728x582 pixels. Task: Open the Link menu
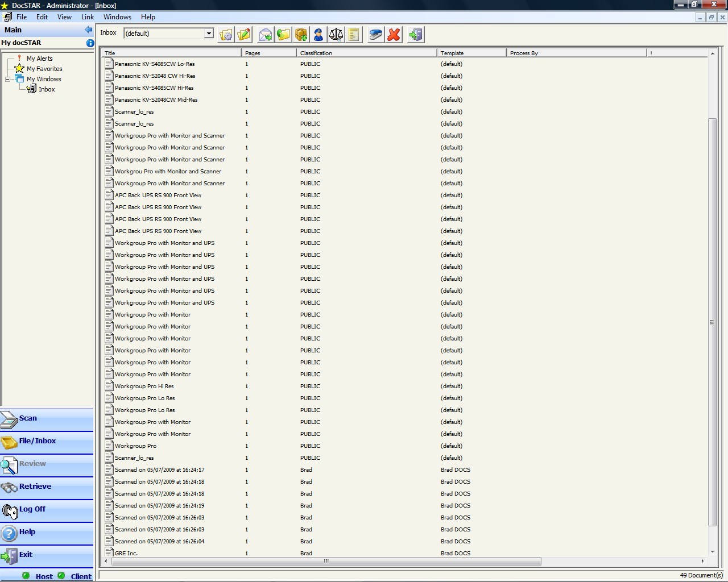pos(87,17)
